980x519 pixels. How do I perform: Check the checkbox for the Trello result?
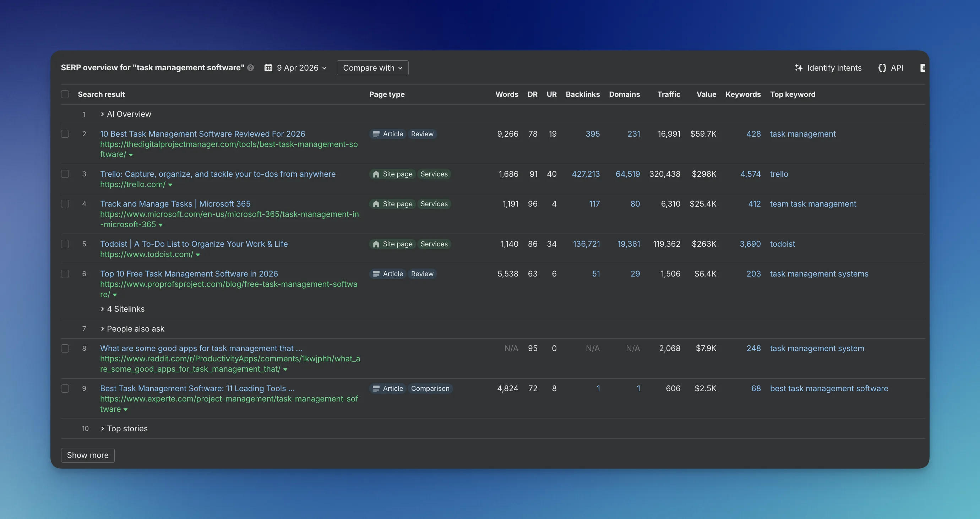pos(65,174)
